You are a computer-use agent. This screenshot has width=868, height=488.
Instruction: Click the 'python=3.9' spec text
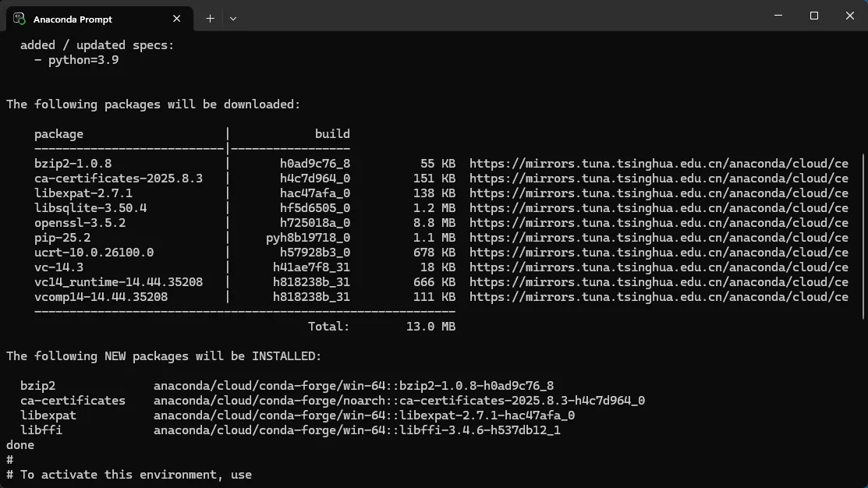83,60
